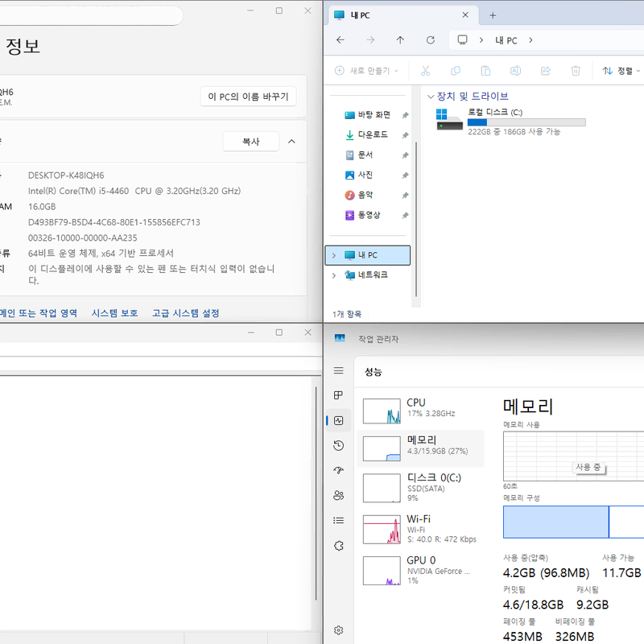Click the Paste icon in Explorer toolbar

click(485, 71)
